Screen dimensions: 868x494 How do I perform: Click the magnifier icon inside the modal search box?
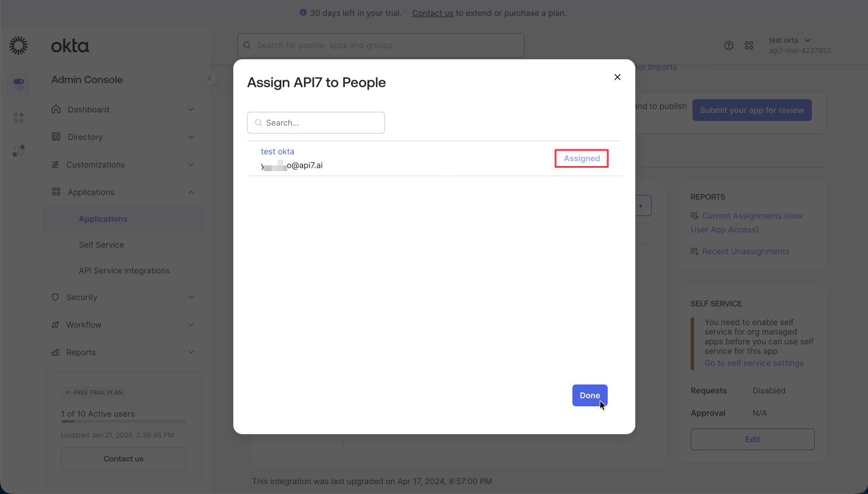coord(259,122)
